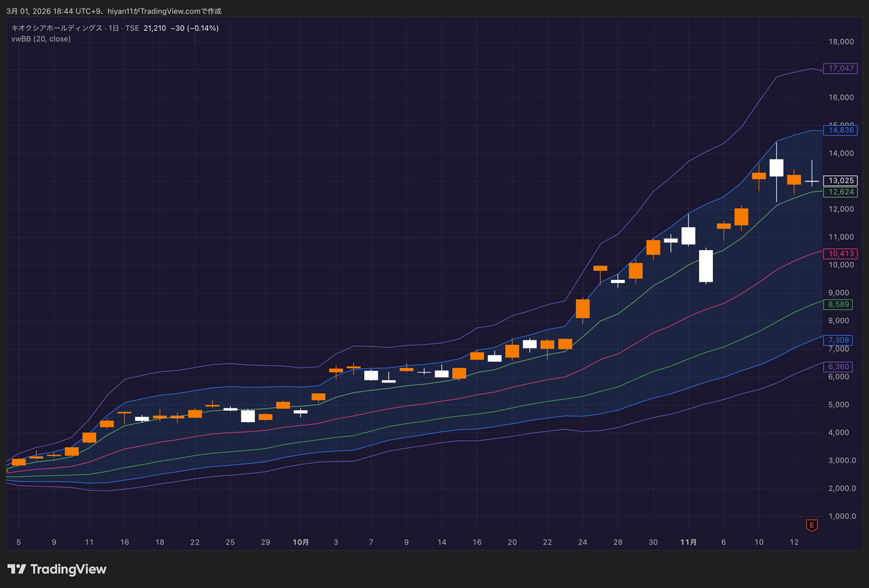The image size is (869, 588).
Task: Click the date label 18 on time axis
Action: 159,542
